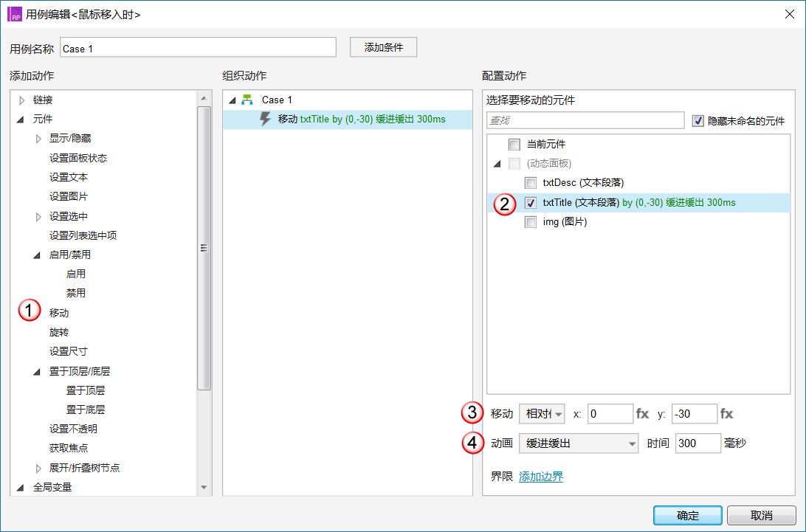806x532 pixels.
Task: Expand the 显示/隐藏 node
Action: 38,138
